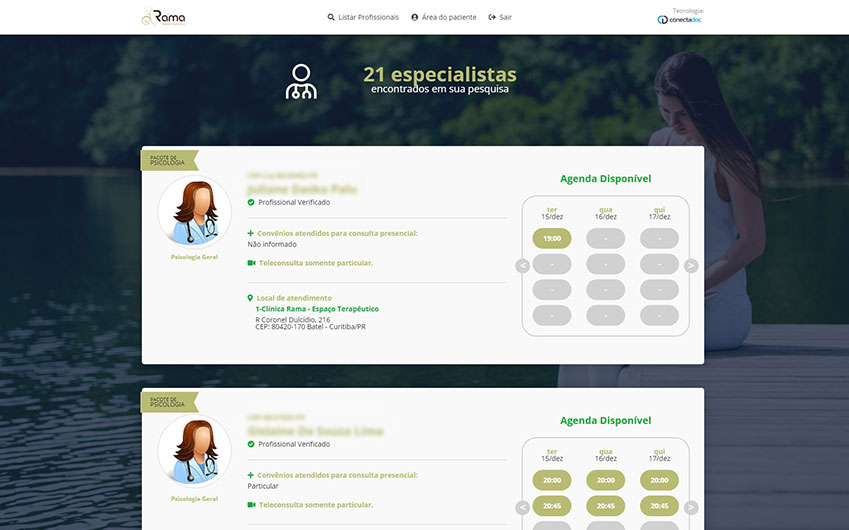Click Psicologia Geral label under second avatar
Image resolution: width=849 pixels, height=530 pixels.
[194, 499]
